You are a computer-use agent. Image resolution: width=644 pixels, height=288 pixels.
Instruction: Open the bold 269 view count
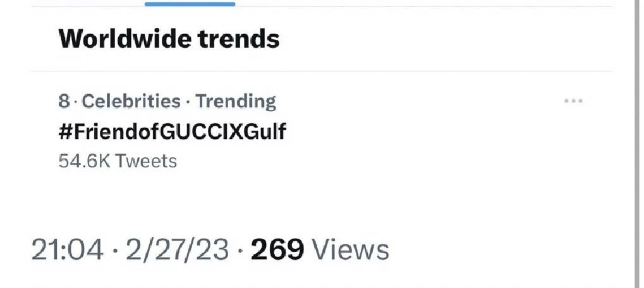tap(278, 250)
